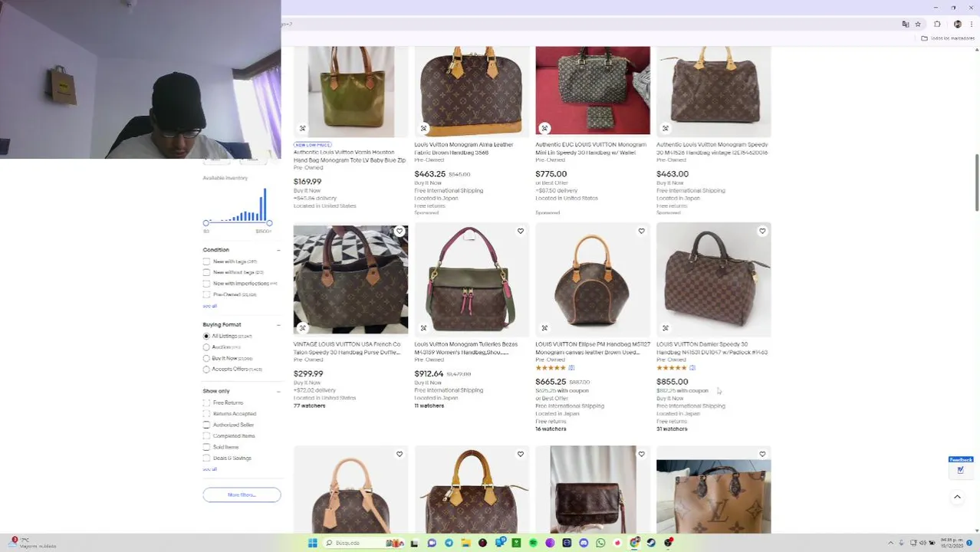Click find-similar icon on Ellipse PM image

pos(544,328)
